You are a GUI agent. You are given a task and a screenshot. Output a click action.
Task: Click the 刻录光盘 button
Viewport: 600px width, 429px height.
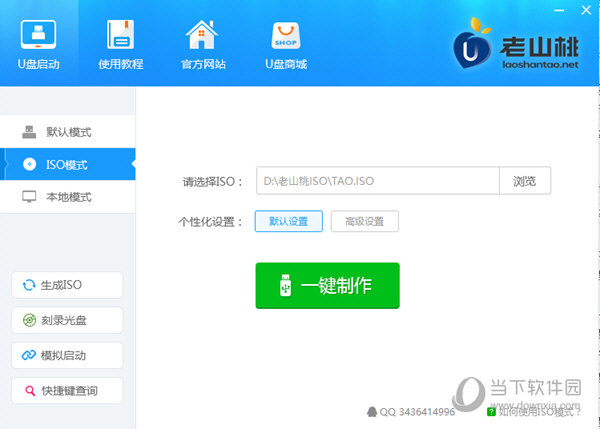tap(67, 320)
